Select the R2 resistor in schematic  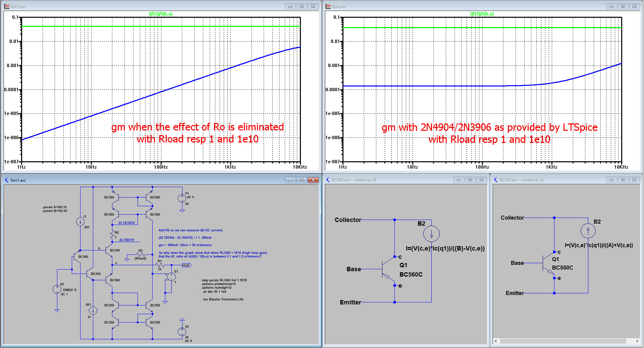pyautogui.click(x=112, y=235)
